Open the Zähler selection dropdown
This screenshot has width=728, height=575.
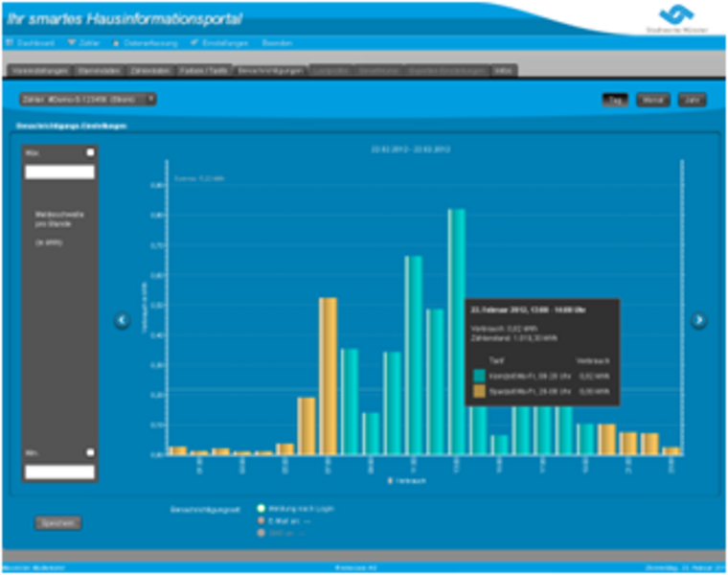point(88,99)
